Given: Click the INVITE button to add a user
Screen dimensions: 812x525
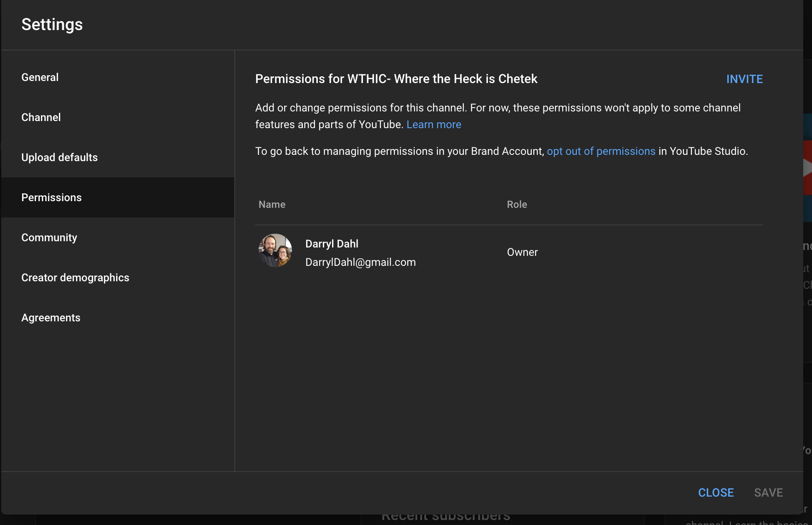Looking at the screenshot, I should pos(744,78).
